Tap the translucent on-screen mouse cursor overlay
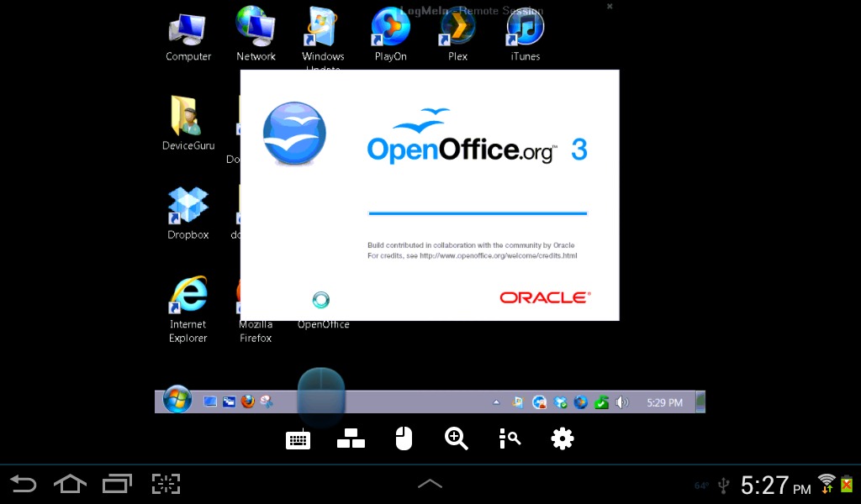 tap(321, 397)
